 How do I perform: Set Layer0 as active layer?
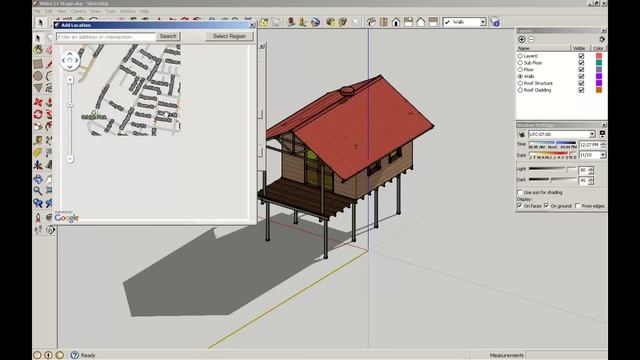click(x=520, y=56)
